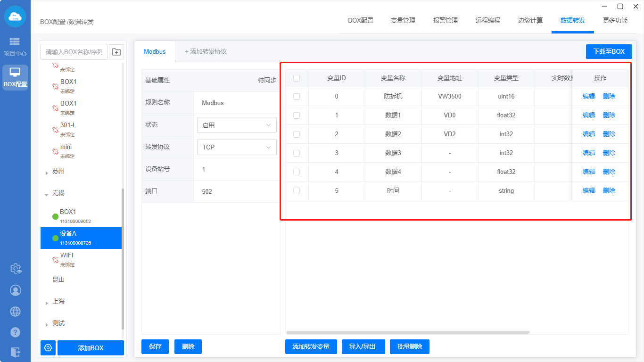Open the 转发协议 dropdown showing TCP

237,147
